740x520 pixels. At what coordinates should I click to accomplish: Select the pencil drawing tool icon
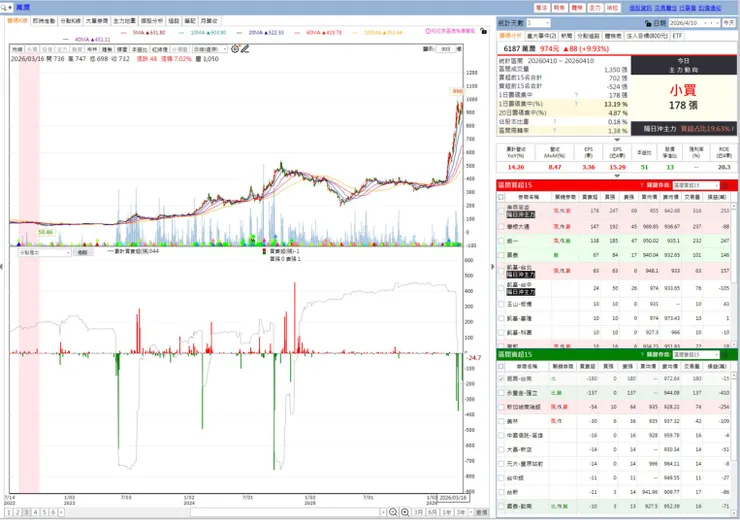[x=244, y=49]
